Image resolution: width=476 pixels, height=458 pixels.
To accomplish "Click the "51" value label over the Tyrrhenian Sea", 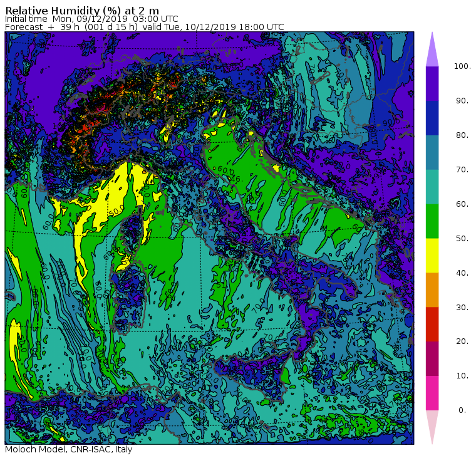I will tap(222, 285).
